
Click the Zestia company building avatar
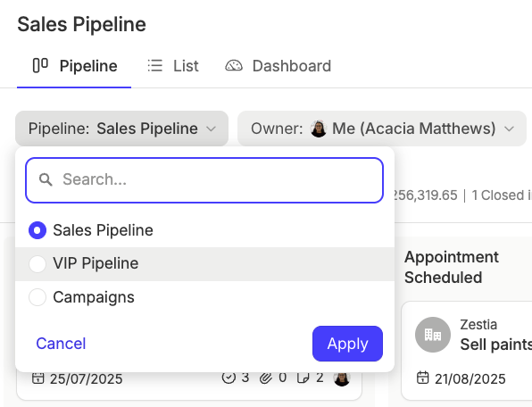(x=433, y=335)
